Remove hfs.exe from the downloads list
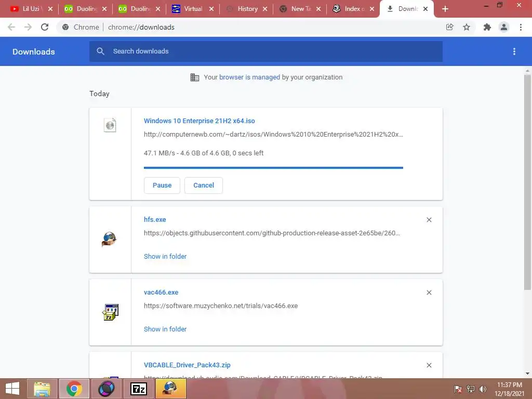The width and height of the screenshot is (532, 399). point(429,220)
